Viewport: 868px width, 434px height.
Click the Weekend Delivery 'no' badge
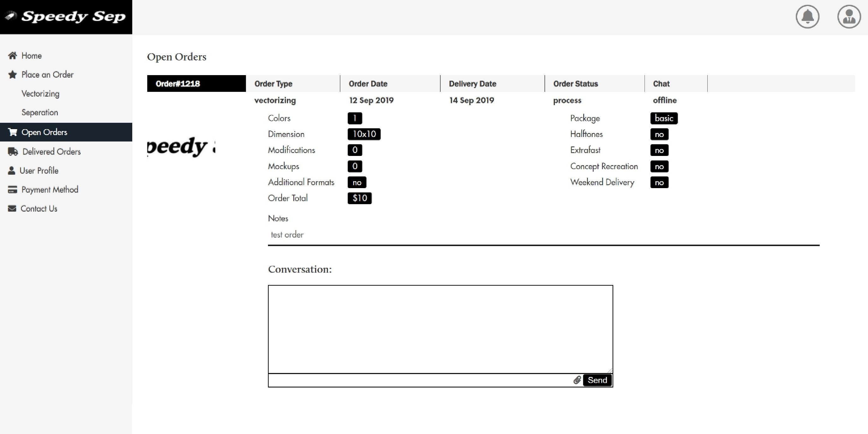coord(659,182)
